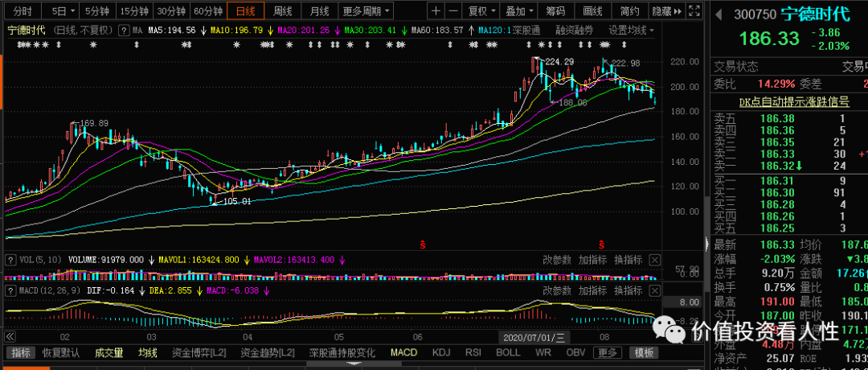The height and width of the screenshot is (370, 868).
Task: Toggle the 成交量 indicator
Action: pyautogui.click(x=108, y=353)
